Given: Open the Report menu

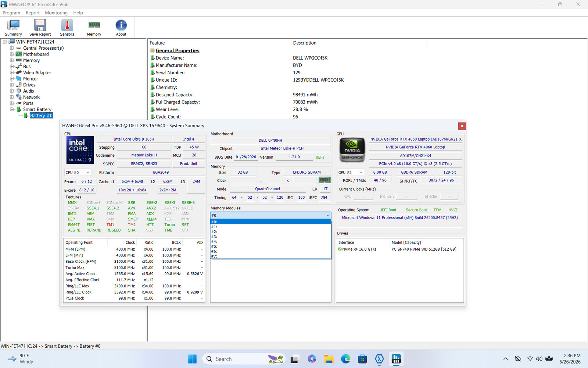Looking at the screenshot, I should 32,13.
